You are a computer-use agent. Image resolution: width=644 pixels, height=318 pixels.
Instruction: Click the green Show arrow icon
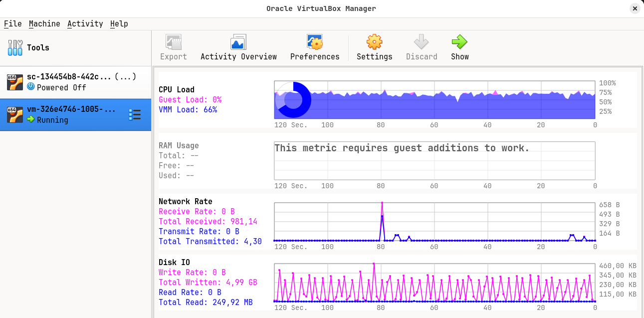pyautogui.click(x=459, y=41)
